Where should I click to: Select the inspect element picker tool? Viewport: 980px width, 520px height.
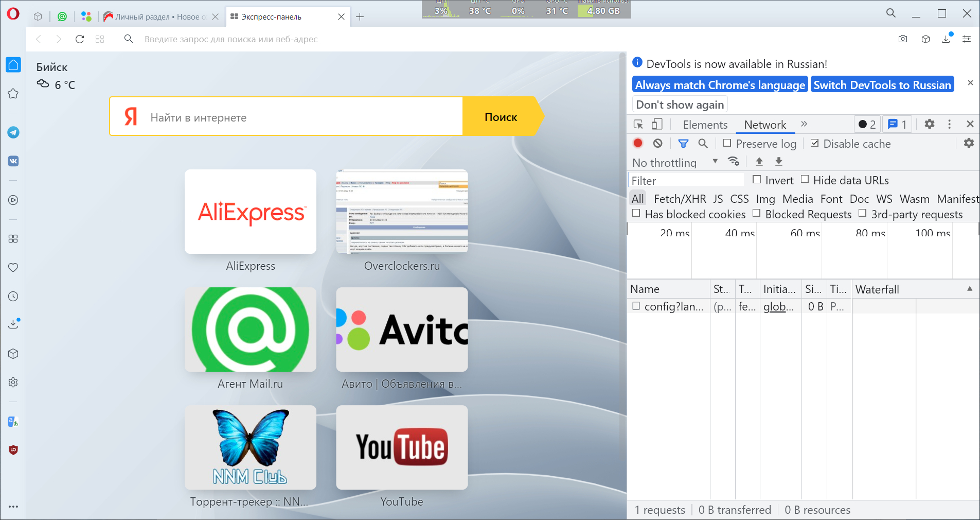(x=638, y=124)
